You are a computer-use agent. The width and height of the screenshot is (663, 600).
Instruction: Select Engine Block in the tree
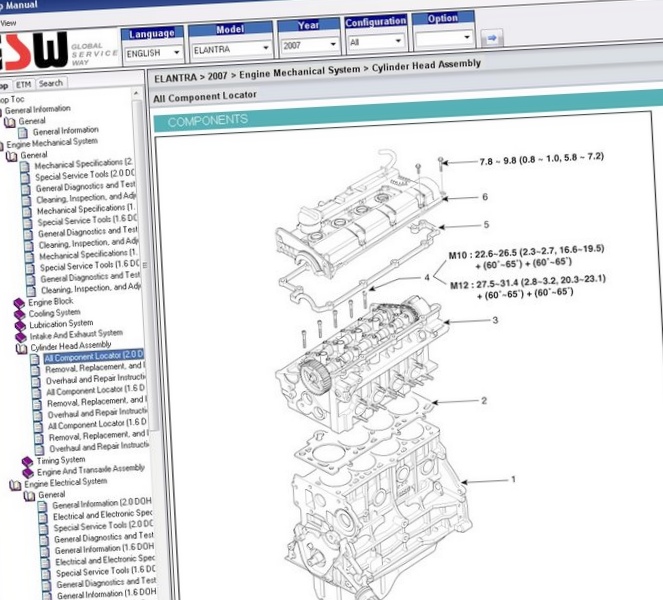pyautogui.click(x=51, y=302)
